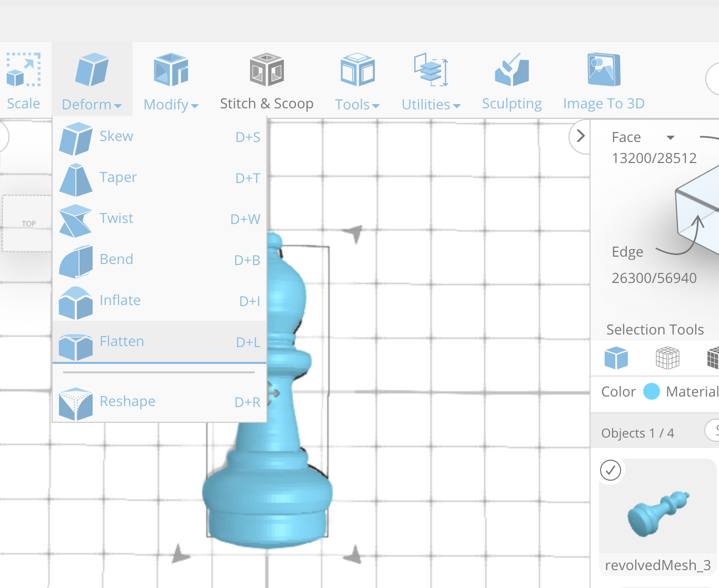Click the revolvedMesh_3 chess piece thumbnail

[x=658, y=513]
